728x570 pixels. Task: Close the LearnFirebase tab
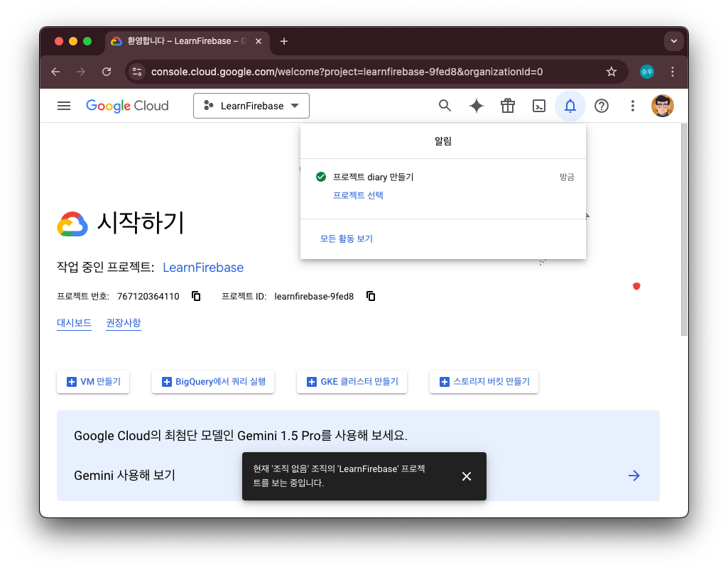259,41
